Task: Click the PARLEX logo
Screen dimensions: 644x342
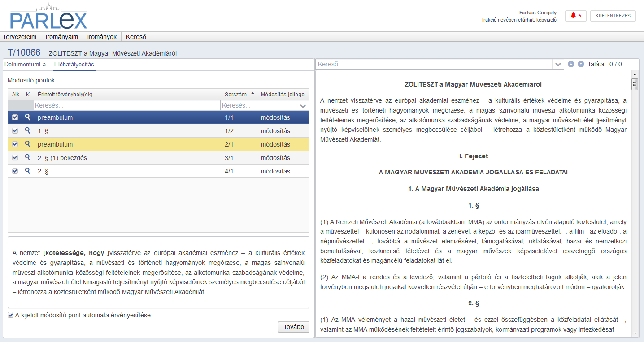Action: tap(48, 17)
